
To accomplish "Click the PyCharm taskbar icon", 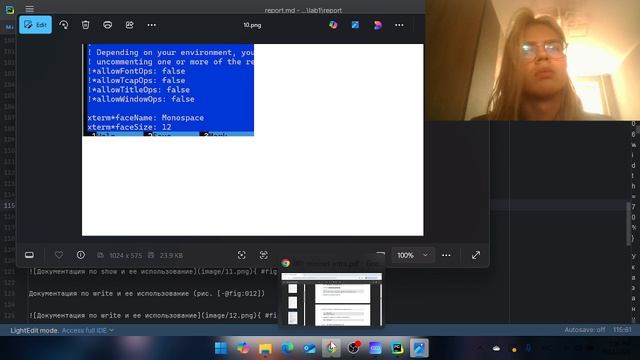I will coord(397,348).
